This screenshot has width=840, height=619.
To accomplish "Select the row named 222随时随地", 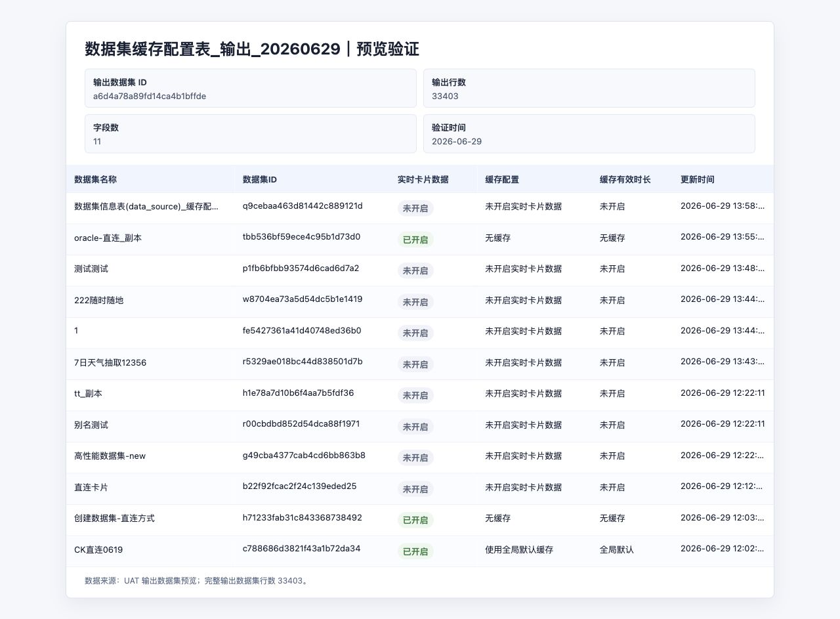I will pos(420,301).
